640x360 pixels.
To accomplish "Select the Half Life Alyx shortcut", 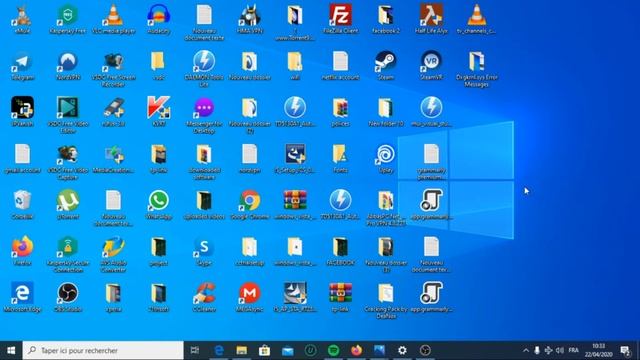I will (x=431, y=18).
